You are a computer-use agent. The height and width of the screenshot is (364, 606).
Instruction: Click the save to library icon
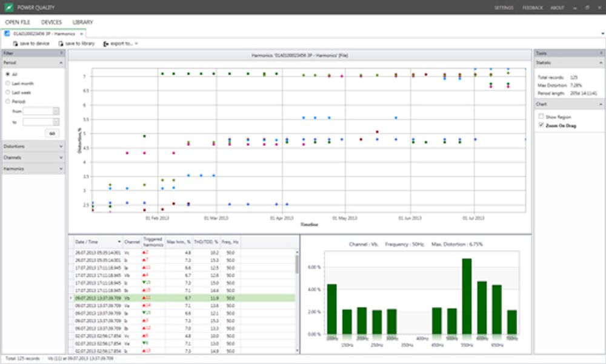[x=61, y=44]
